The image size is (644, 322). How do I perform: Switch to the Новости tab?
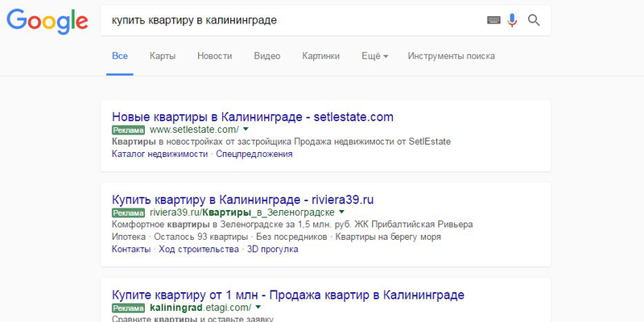coord(214,56)
